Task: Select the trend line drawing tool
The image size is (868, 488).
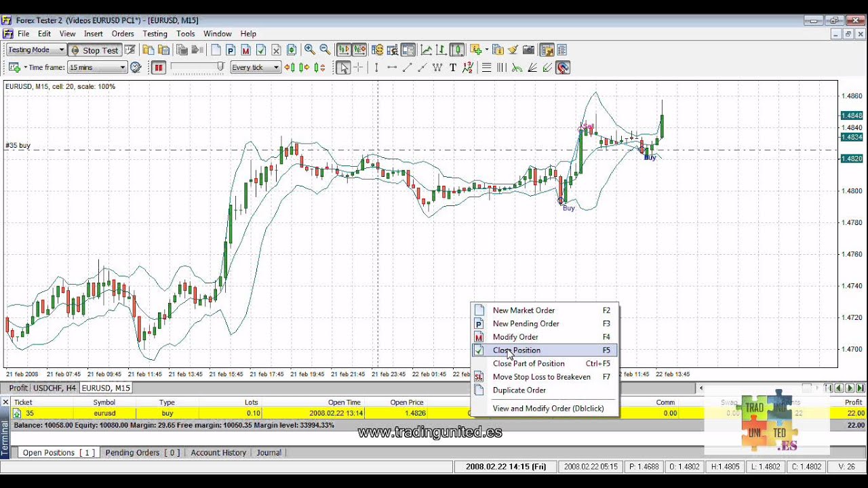Action: (x=407, y=67)
